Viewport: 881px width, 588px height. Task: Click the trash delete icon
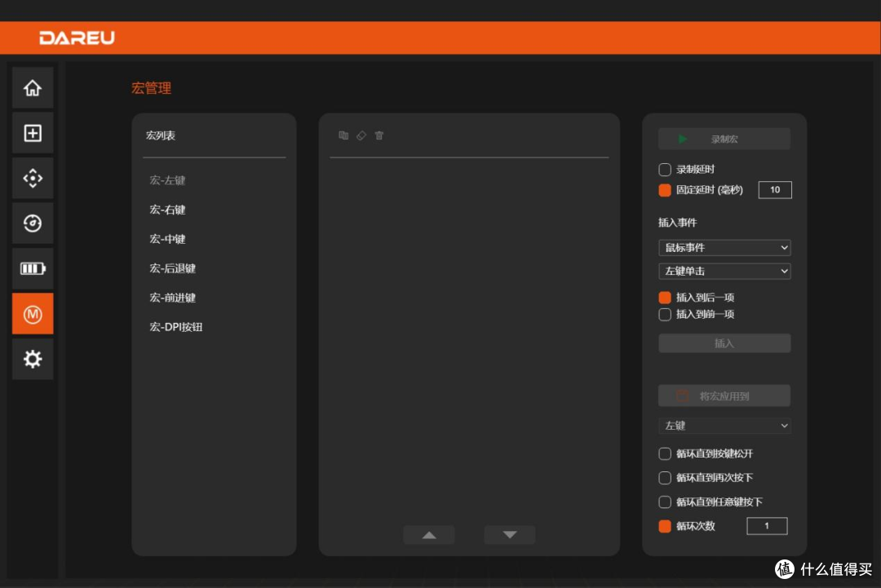[x=379, y=135]
